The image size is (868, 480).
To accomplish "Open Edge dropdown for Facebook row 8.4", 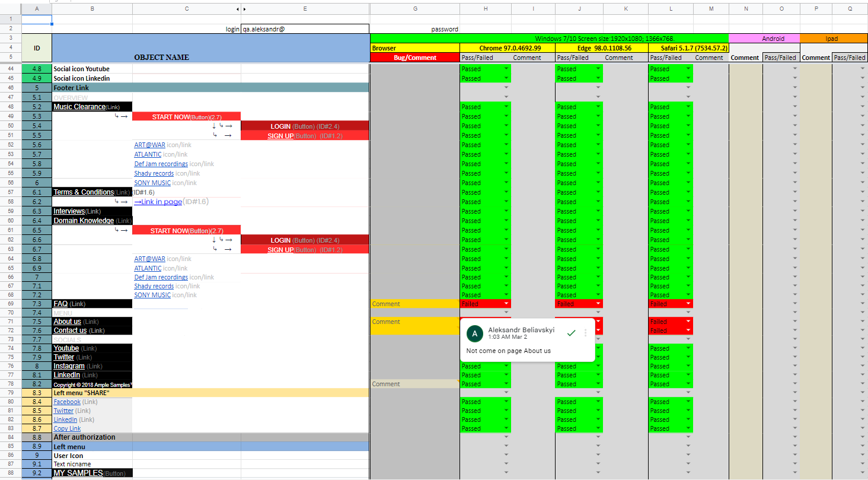I will (599, 402).
